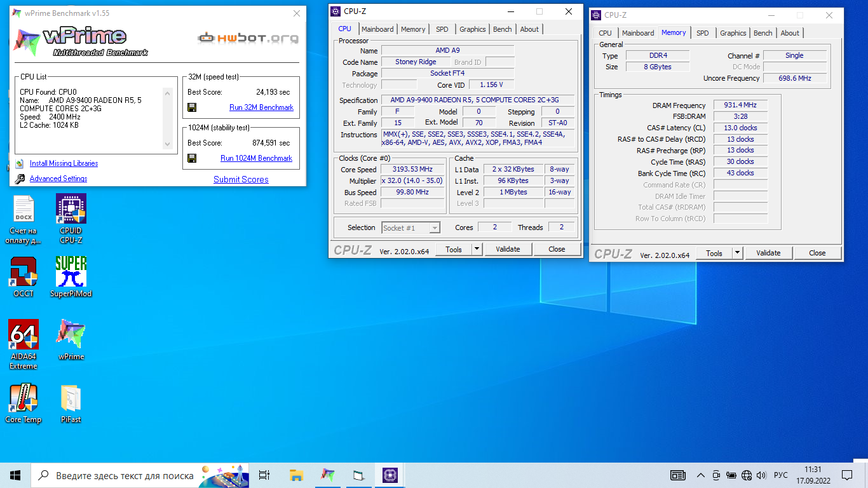Click the DRAM Frequency value 931.4 MHz

(740, 105)
